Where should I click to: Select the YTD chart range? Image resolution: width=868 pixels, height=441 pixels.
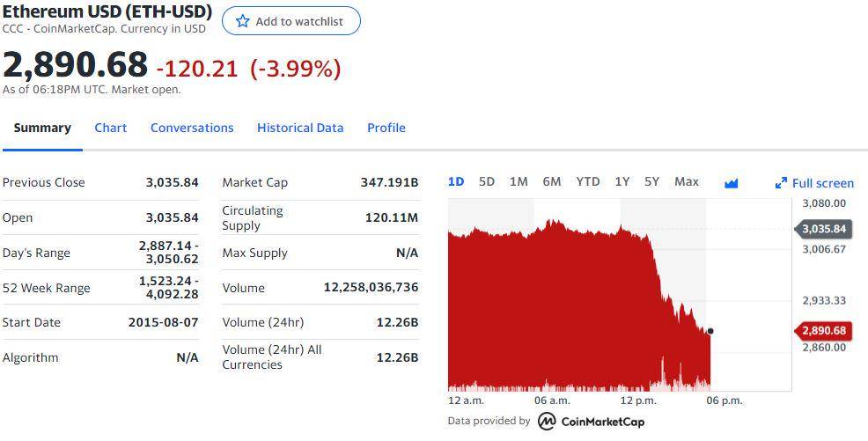coord(588,181)
